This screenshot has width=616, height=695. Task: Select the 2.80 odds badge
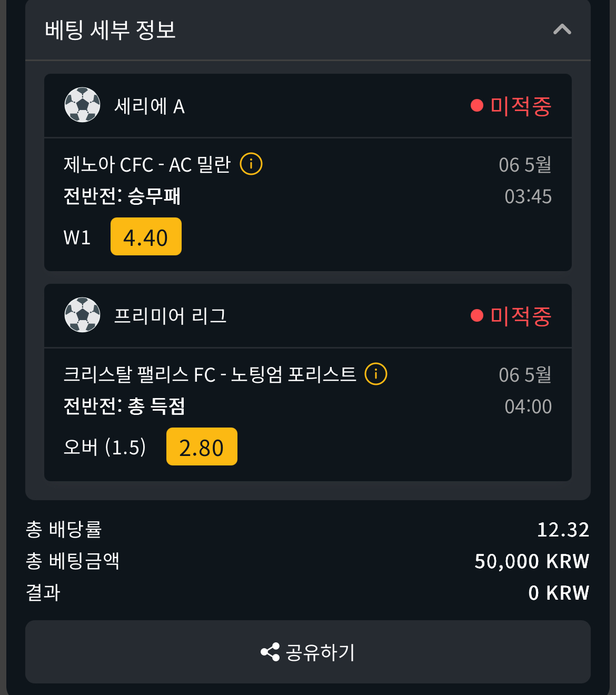coord(202,446)
